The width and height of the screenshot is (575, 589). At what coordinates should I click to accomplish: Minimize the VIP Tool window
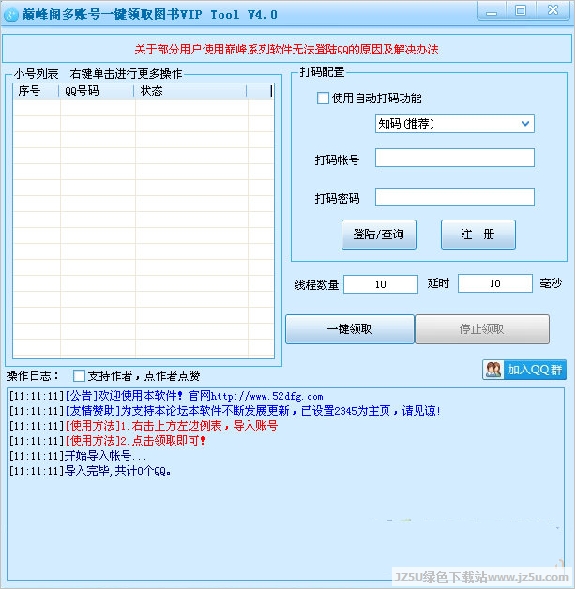click(x=491, y=11)
